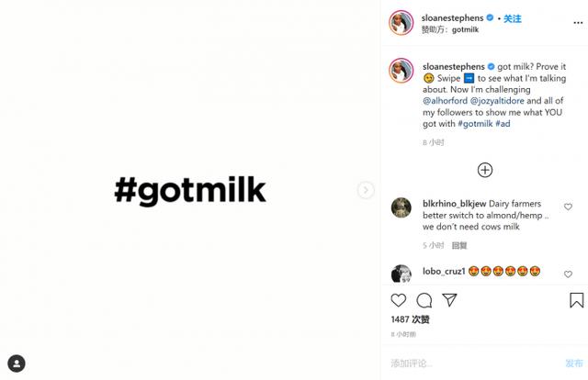This screenshot has height=380, width=588.
Task: View lobo_cruz1's profile avatar
Action: click(x=401, y=274)
